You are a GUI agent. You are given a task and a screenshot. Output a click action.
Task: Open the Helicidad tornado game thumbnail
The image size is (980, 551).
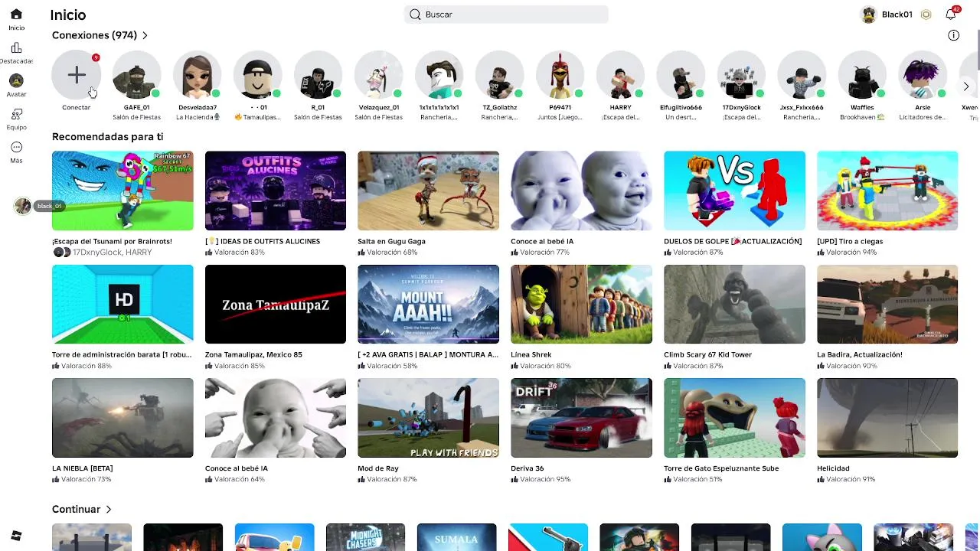click(x=887, y=418)
